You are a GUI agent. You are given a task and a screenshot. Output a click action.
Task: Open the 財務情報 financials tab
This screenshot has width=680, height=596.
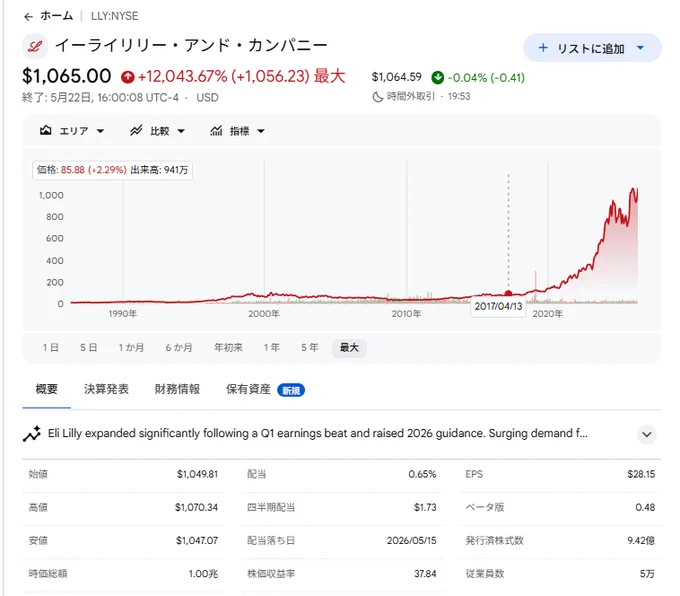point(177,389)
